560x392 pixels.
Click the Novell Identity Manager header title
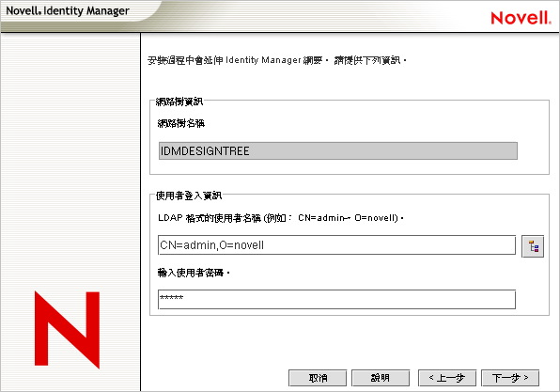point(68,11)
